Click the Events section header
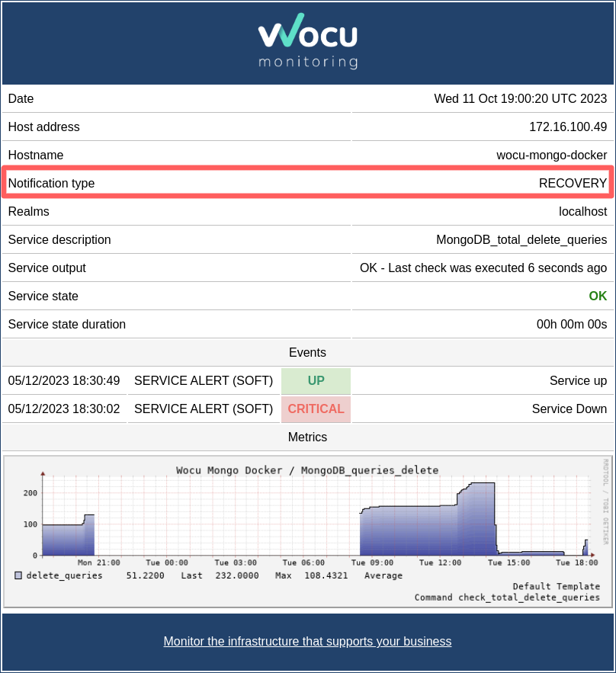The image size is (616, 673). tap(307, 352)
